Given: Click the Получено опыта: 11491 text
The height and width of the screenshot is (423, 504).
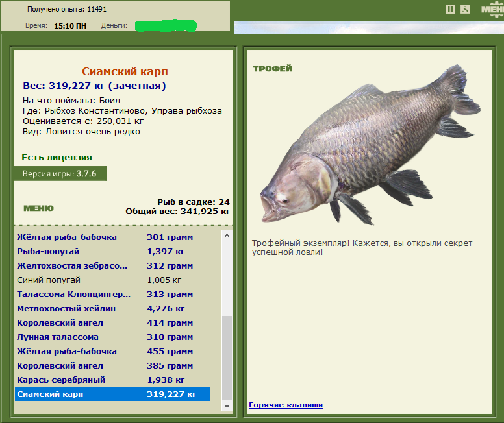Looking at the screenshot, I should pyautogui.click(x=67, y=9).
